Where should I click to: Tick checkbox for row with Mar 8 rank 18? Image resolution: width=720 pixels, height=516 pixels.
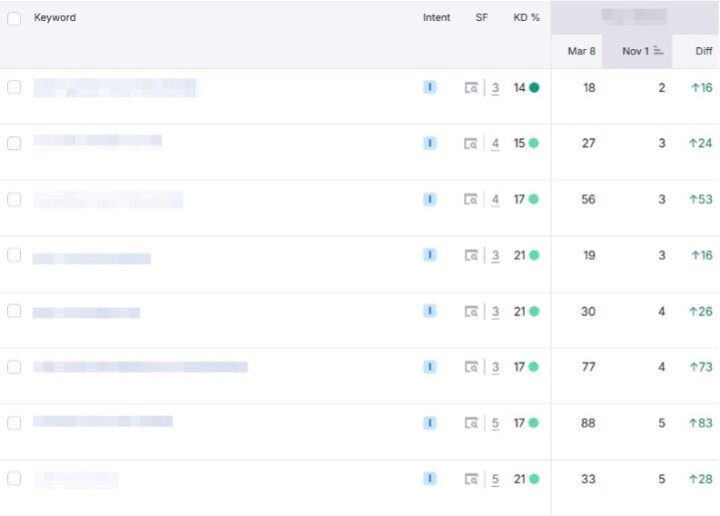tap(14, 87)
